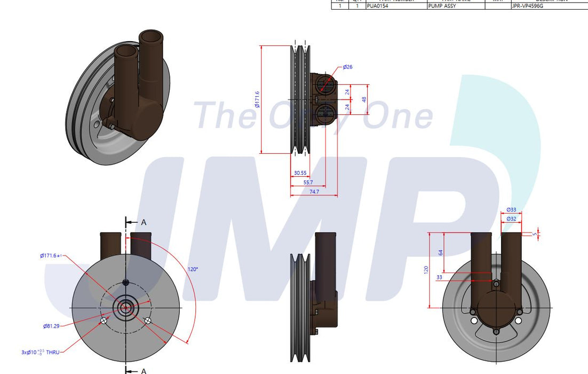Viewport: 588px width, 374px height.
Task: Click the top section line A marker
Action: [x=143, y=222]
